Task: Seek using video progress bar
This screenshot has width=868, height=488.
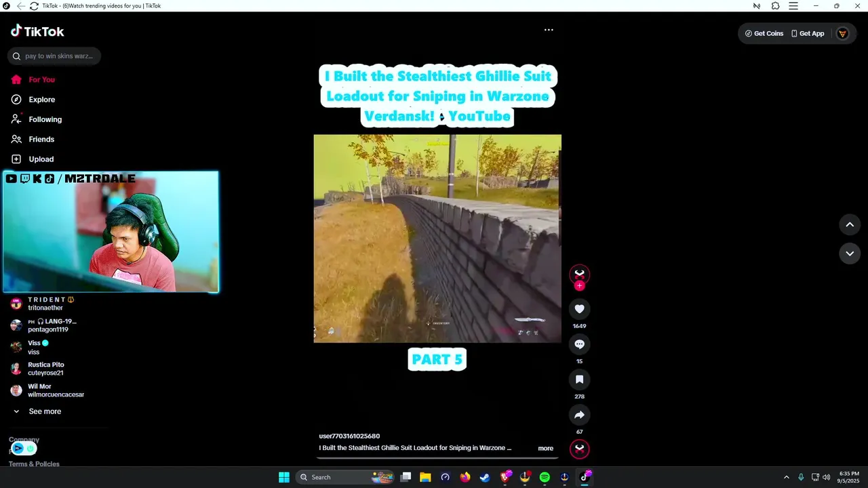Action: point(437,457)
